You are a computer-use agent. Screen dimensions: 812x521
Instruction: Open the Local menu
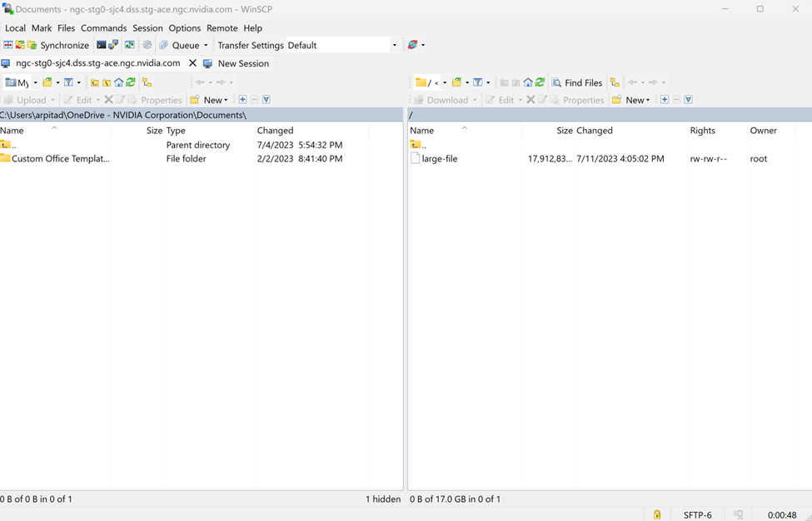pyautogui.click(x=15, y=28)
